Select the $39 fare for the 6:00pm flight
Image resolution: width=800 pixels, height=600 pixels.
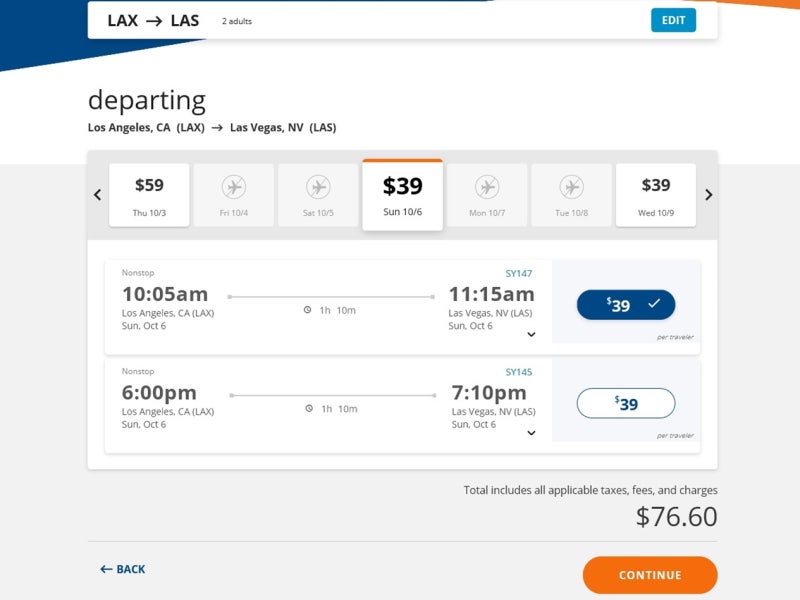coord(626,403)
